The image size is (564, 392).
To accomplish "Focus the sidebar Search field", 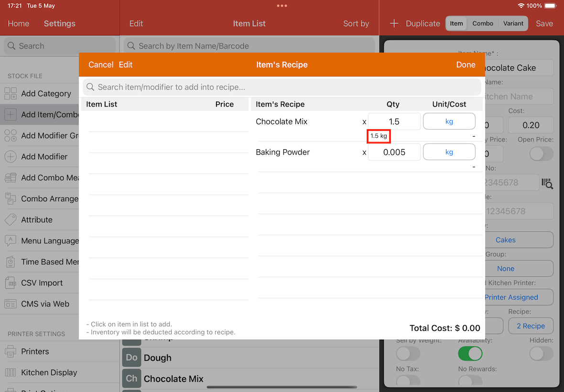I will (60, 46).
